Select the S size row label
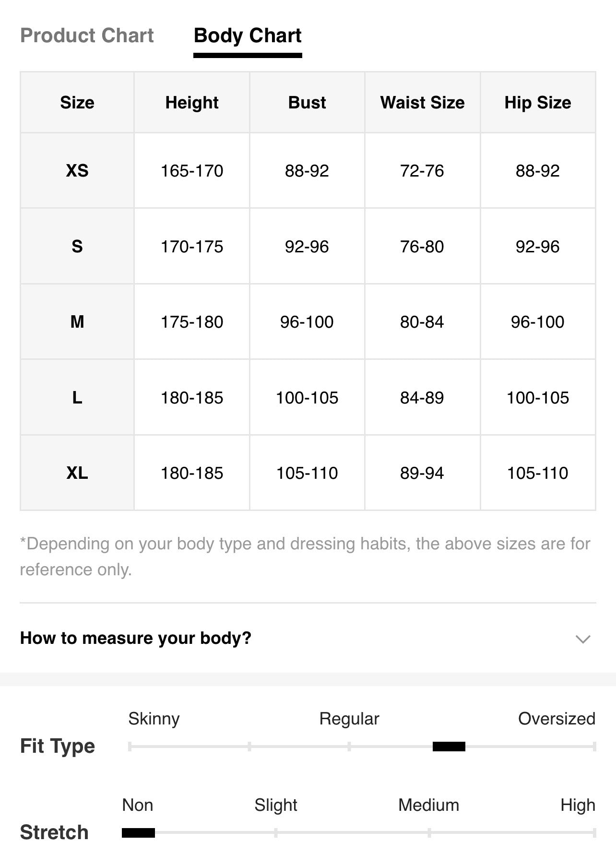The image size is (616, 854). point(77,246)
